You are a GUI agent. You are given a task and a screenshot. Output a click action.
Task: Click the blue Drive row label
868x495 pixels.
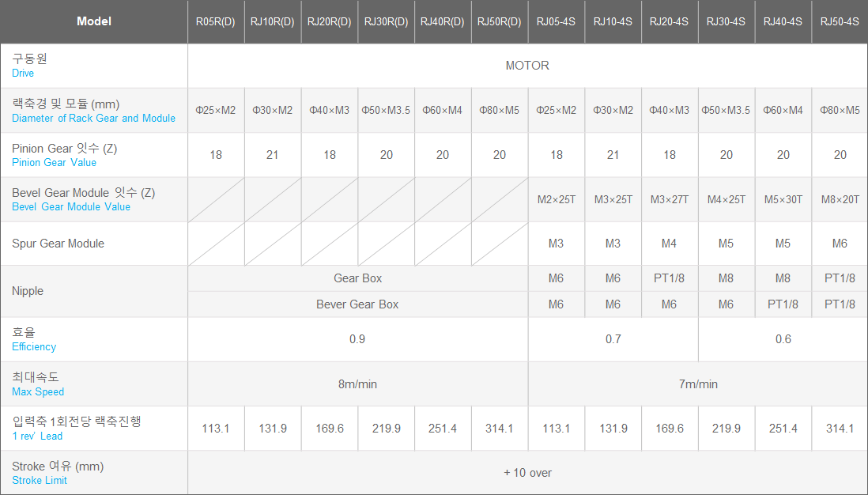click(x=23, y=73)
